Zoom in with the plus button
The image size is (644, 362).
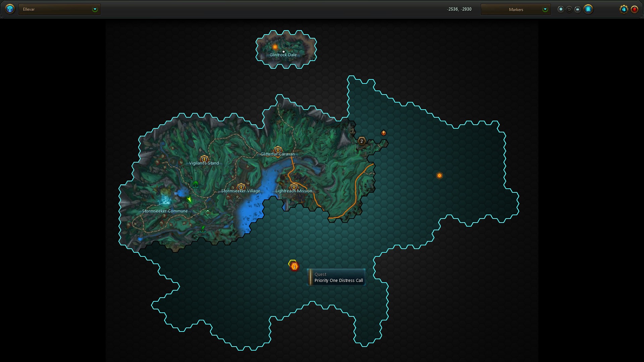pos(561,9)
